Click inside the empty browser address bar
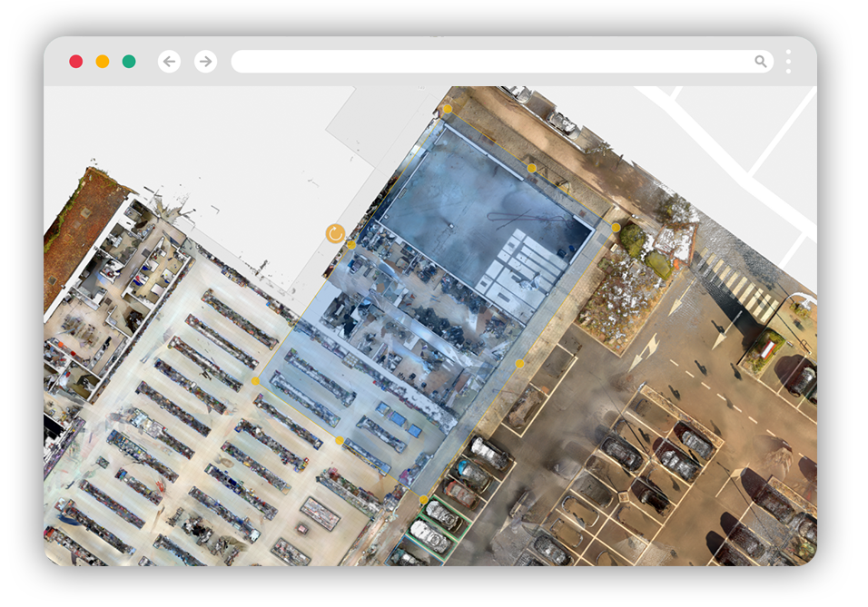Image resolution: width=868 pixels, height=607 pixels. point(490,62)
